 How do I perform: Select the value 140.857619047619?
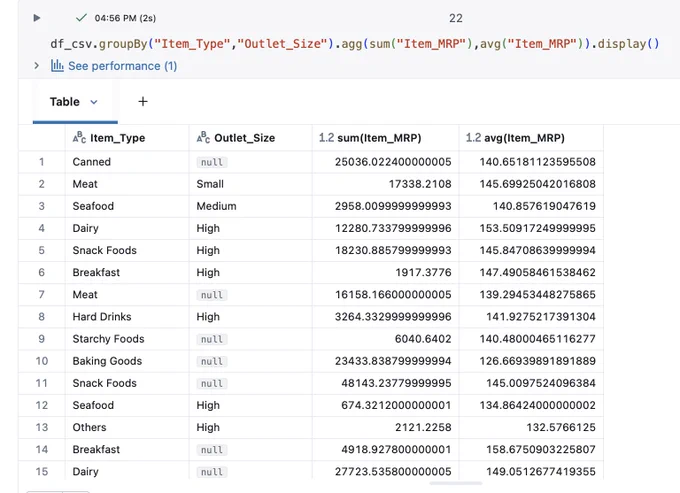tap(544, 206)
